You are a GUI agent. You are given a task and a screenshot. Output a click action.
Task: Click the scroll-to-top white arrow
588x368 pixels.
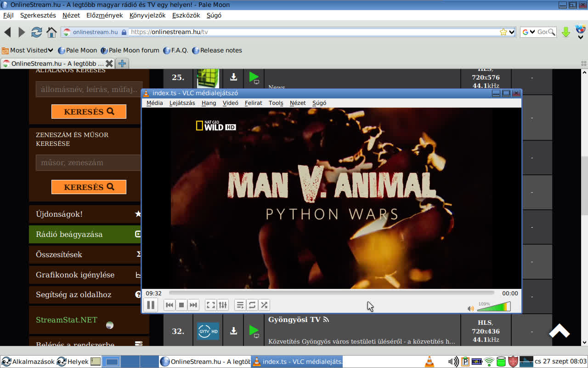tap(559, 331)
